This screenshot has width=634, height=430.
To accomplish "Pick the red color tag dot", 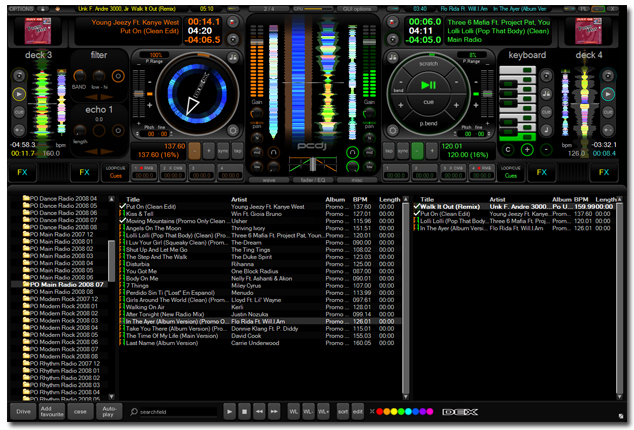I will pyautogui.click(x=380, y=411).
